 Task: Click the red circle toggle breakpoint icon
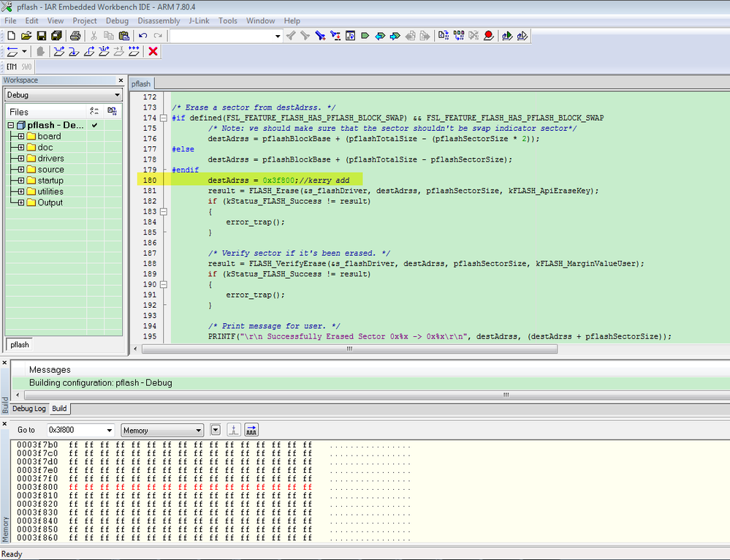(488, 36)
